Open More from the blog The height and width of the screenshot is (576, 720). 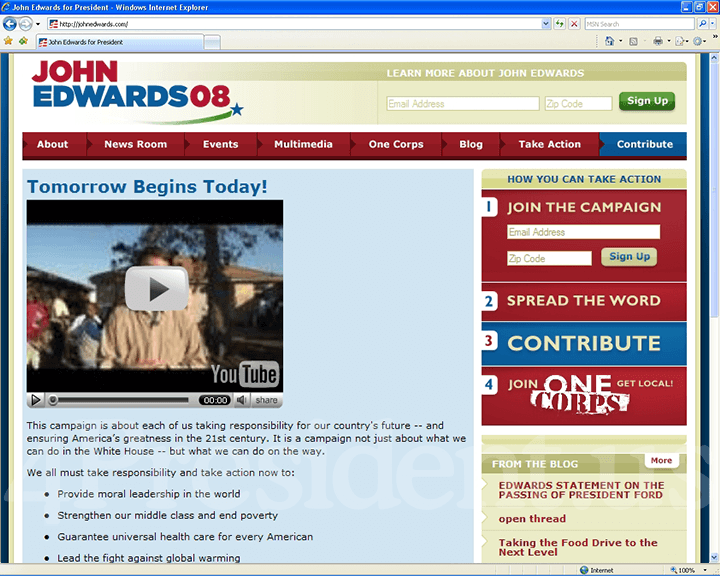[661, 460]
